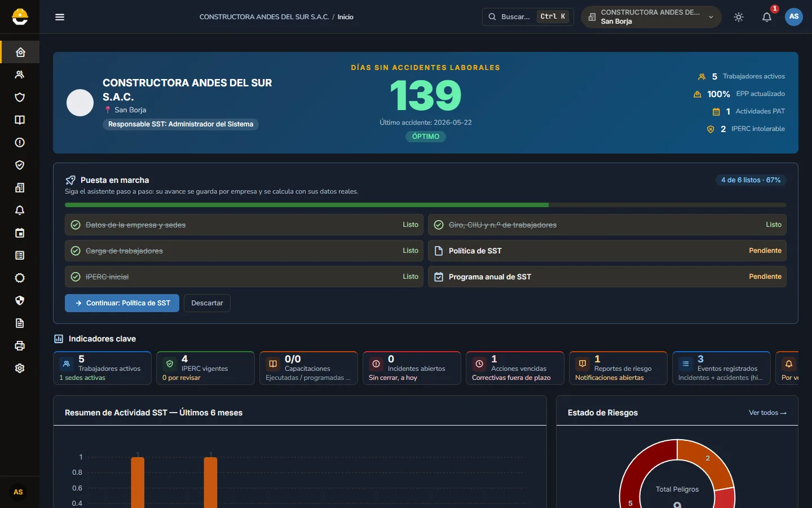Open the Incidentes abiertos indicator card
Image resolution: width=812 pixels, height=508 pixels.
click(412, 368)
